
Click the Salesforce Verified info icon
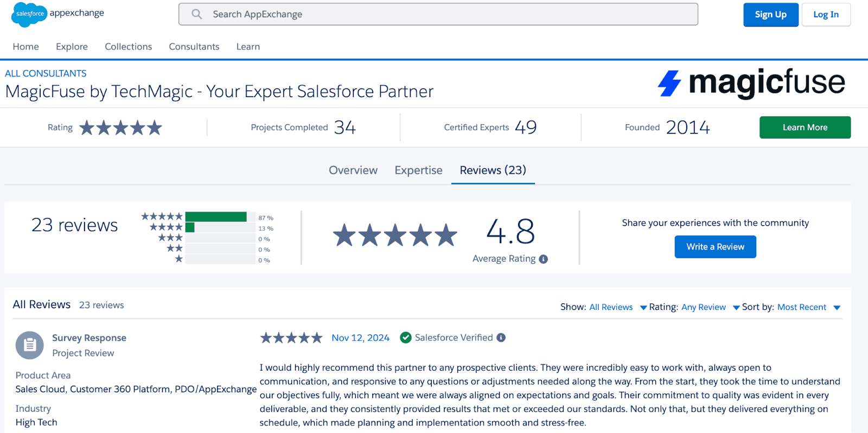pyautogui.click(x=501, y=338)
